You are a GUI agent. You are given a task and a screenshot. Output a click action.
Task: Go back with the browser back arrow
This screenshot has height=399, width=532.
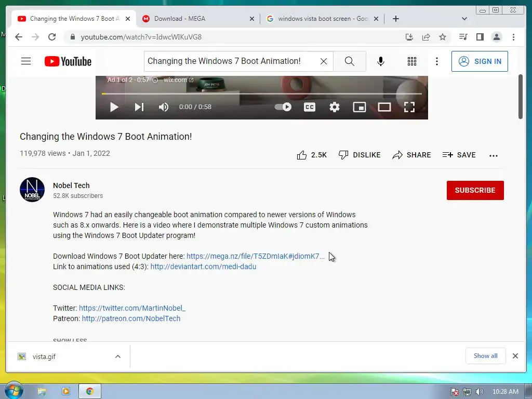[x=19, y=37]
